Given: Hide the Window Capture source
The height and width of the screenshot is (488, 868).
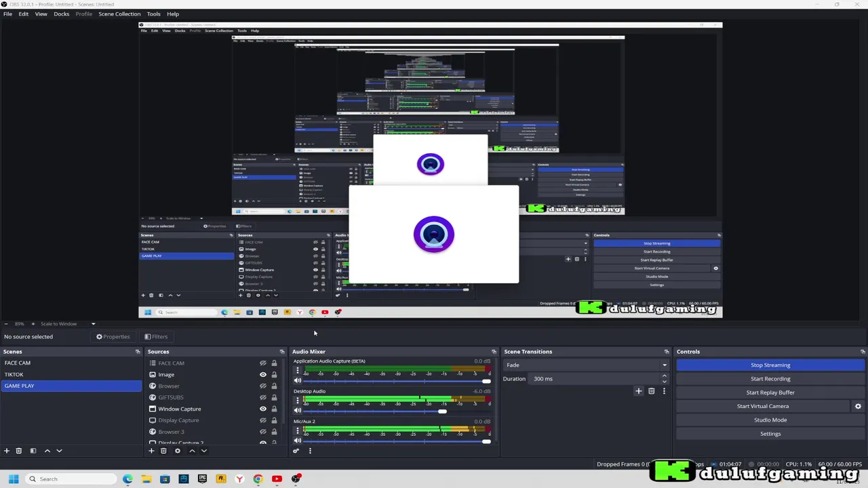Looking at the screenshot, I should (x=263, y=409).
